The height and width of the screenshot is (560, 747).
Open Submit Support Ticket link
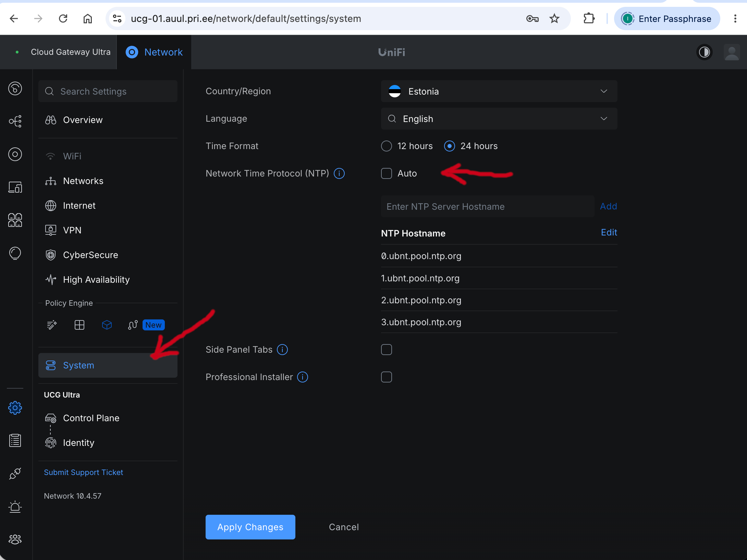tap(84, 472)
